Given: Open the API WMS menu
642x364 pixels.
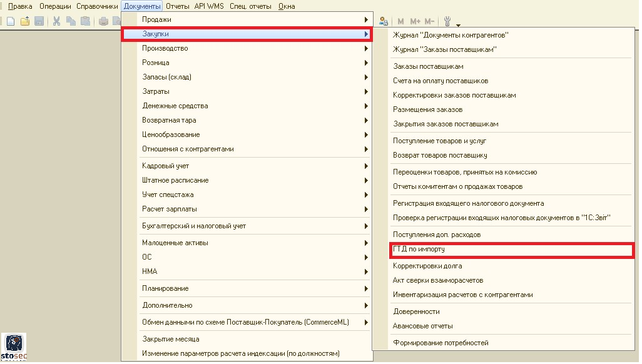Looking at the screenshot, I should [x=209, y=6].
